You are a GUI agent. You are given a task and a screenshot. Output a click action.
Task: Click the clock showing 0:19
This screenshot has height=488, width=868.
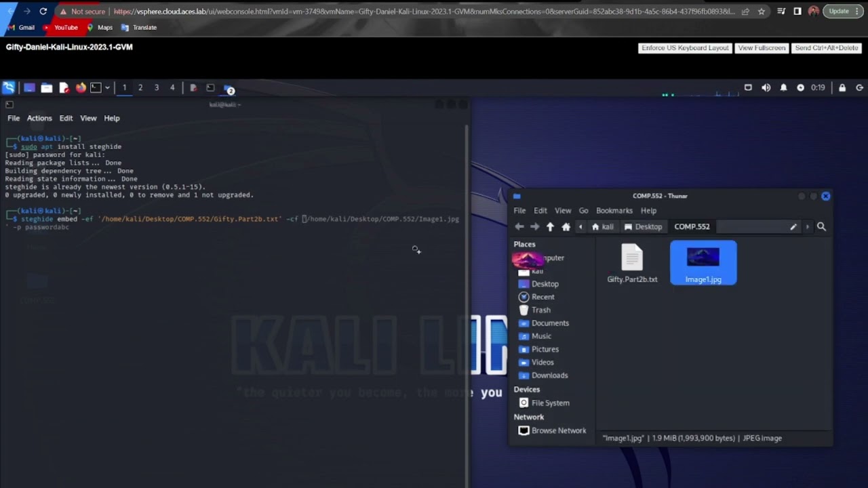818,87
